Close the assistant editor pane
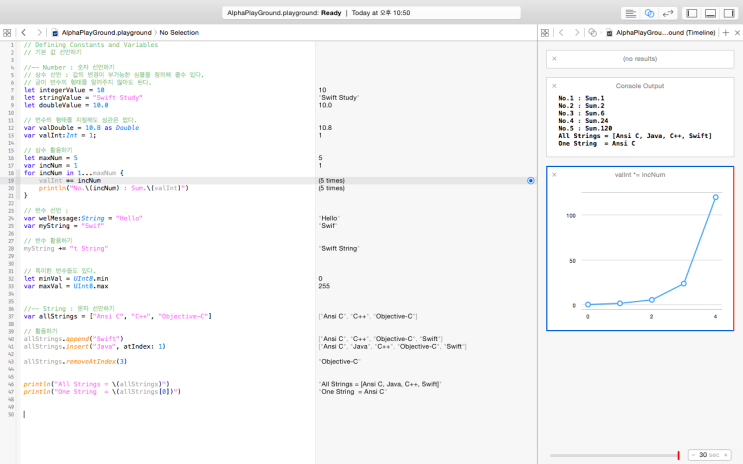The width and height of the screenshot is (743, 464). [737, 32]
